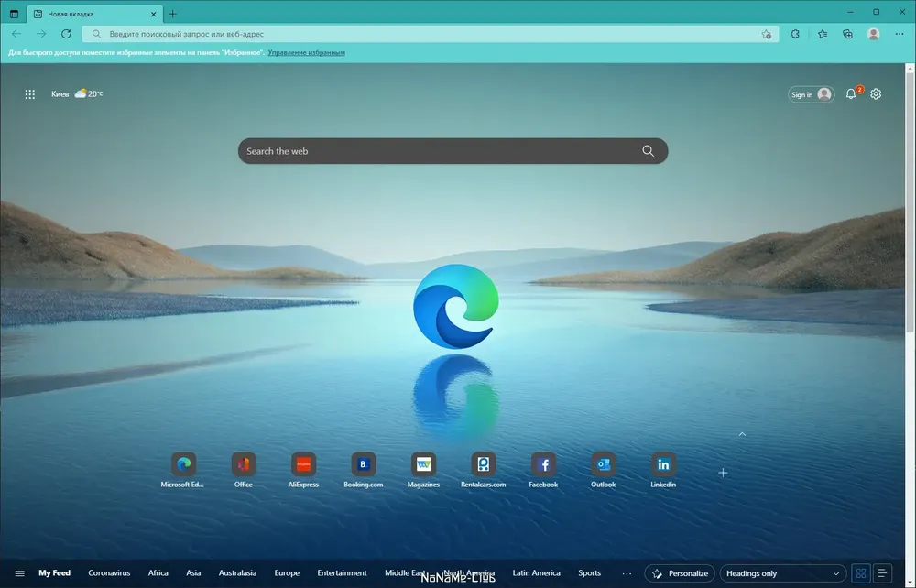
Task: Collapse quick links with the chevron
Action: 742,434
